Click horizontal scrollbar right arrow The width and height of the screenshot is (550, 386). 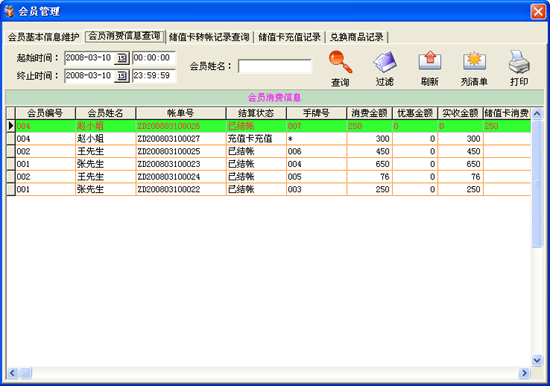click(524, 373)
